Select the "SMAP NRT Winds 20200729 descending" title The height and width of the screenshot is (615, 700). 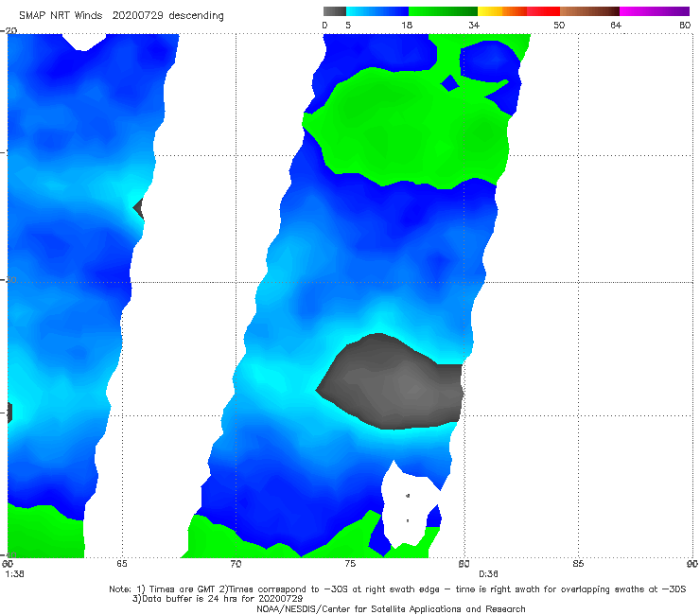121,16
